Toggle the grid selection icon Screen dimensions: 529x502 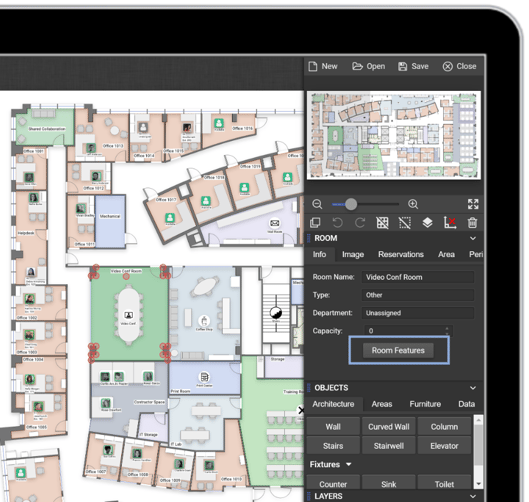click(382, 223)
